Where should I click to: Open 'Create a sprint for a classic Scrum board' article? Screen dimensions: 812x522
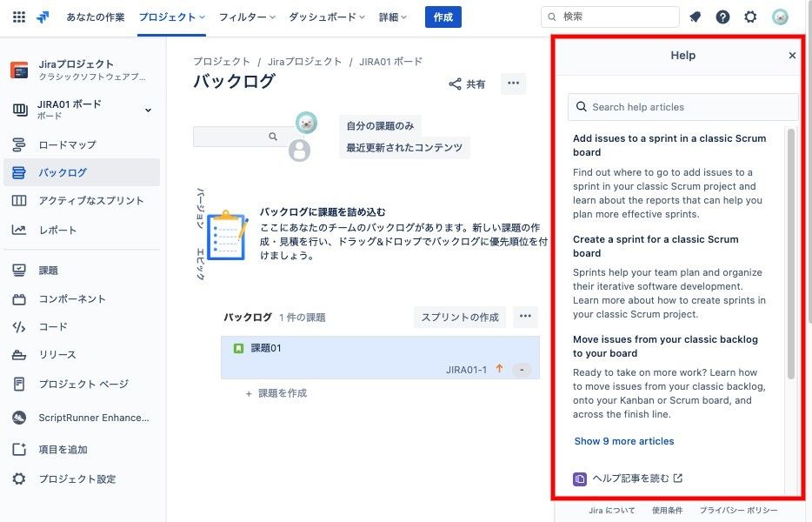pos(656,246)
